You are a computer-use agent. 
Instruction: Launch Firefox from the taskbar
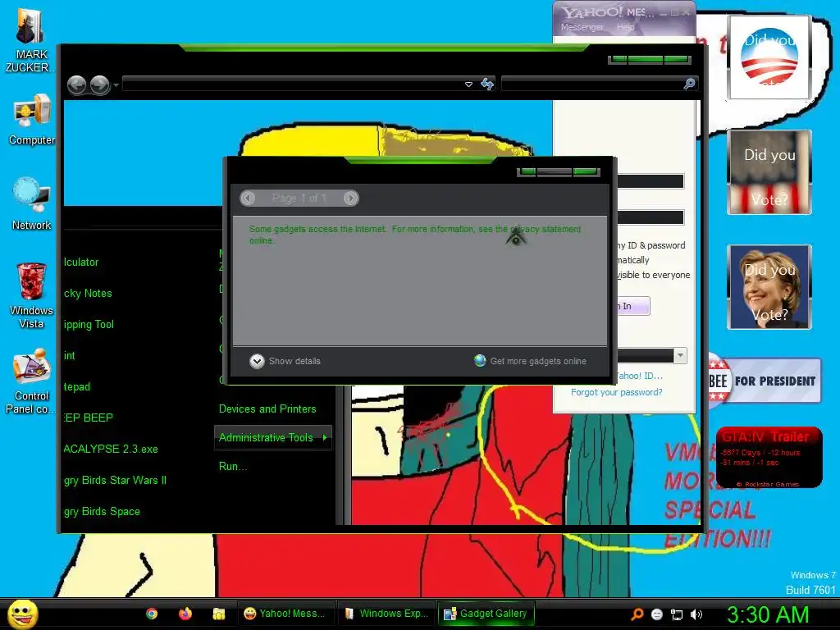coord(185,614)
